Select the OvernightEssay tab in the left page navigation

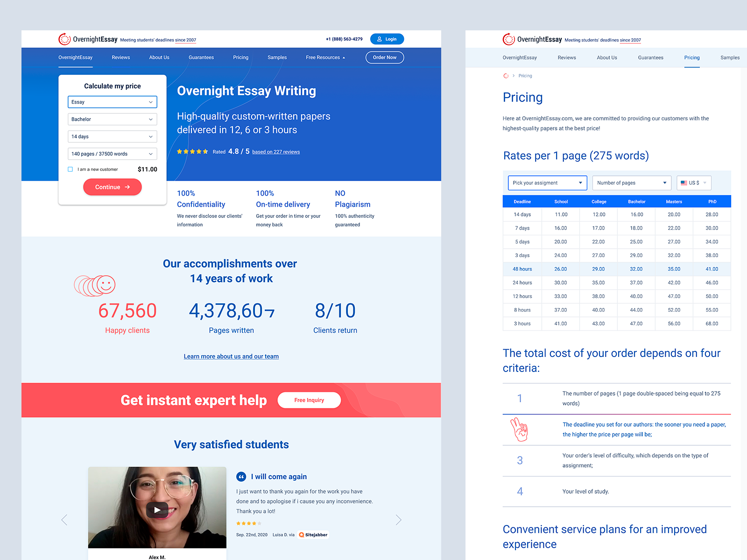point(76,57)
